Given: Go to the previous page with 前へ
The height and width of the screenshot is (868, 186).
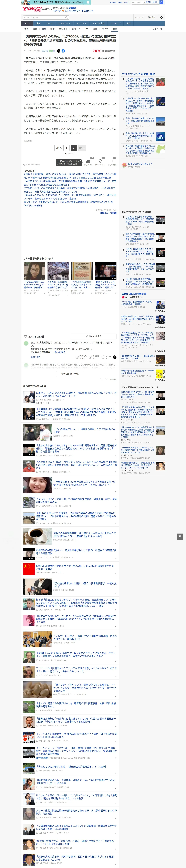Looking at the screenshot, I should pyautogui.click(x=58, y=148).
